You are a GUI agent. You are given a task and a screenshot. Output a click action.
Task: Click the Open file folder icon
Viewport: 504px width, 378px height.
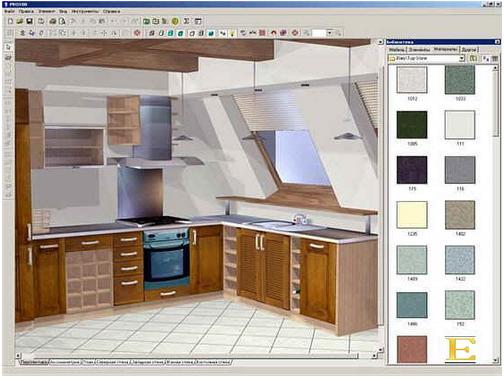20,21
